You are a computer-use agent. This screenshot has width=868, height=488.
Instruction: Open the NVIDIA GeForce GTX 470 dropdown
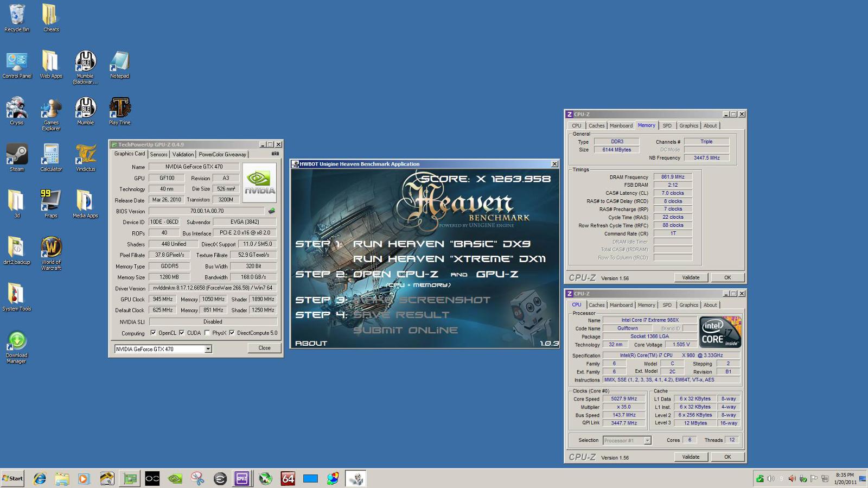coord(163,349)
